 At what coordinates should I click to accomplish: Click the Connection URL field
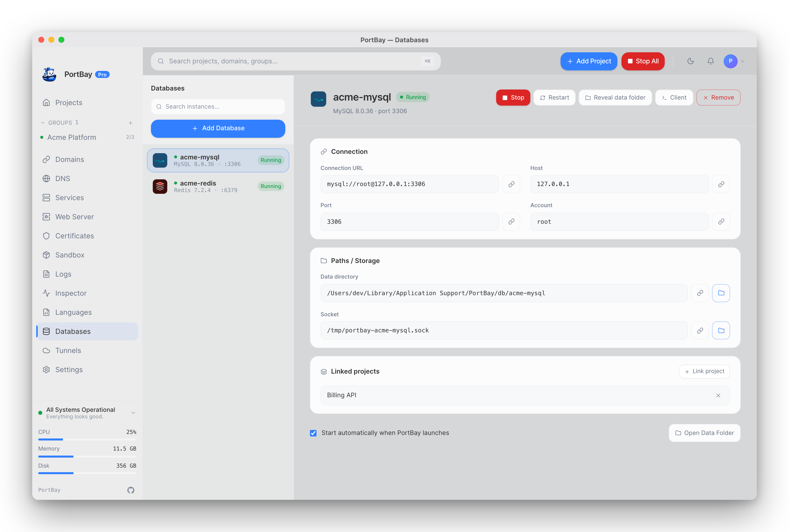click(409, 184)
